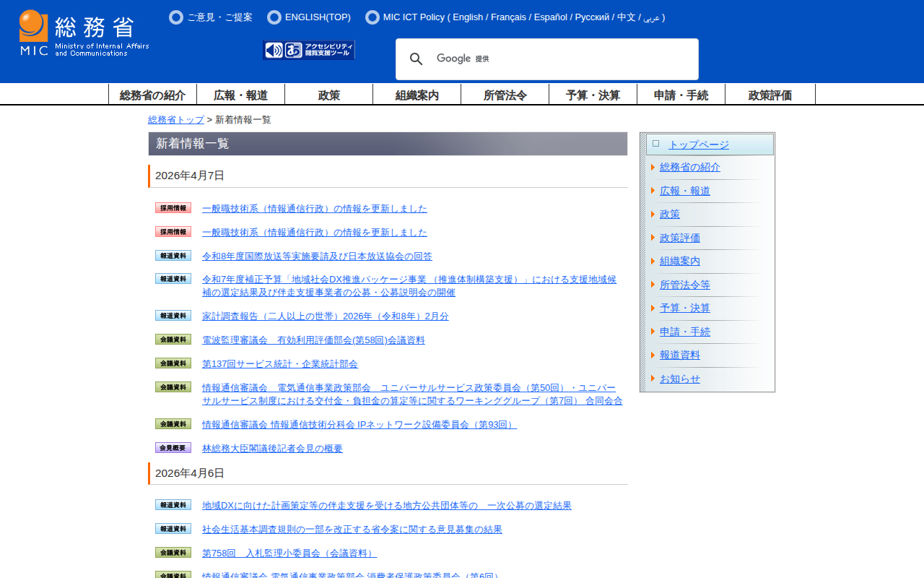Open 組織案内 in the right sidebar
The height and width of the screenshot is (578, 924).
tap(679, 262)
